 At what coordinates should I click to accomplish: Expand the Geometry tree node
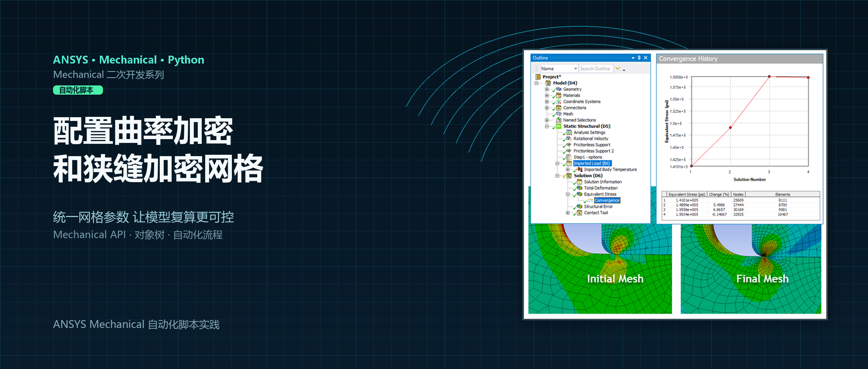[547, 89]
